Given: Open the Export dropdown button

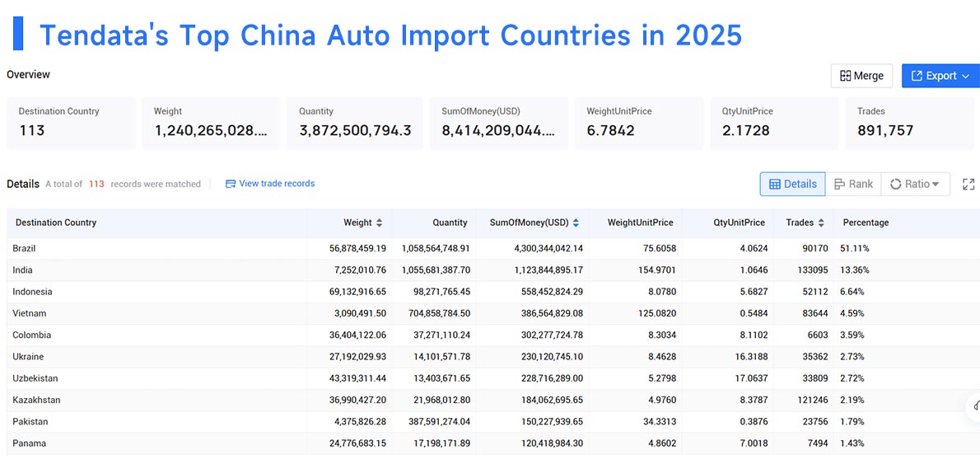Looking at the screenshot, I should point(940,76).
